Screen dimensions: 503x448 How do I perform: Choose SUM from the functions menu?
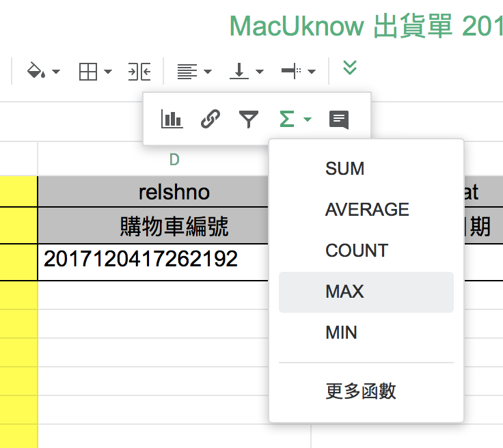coord(345,169)
